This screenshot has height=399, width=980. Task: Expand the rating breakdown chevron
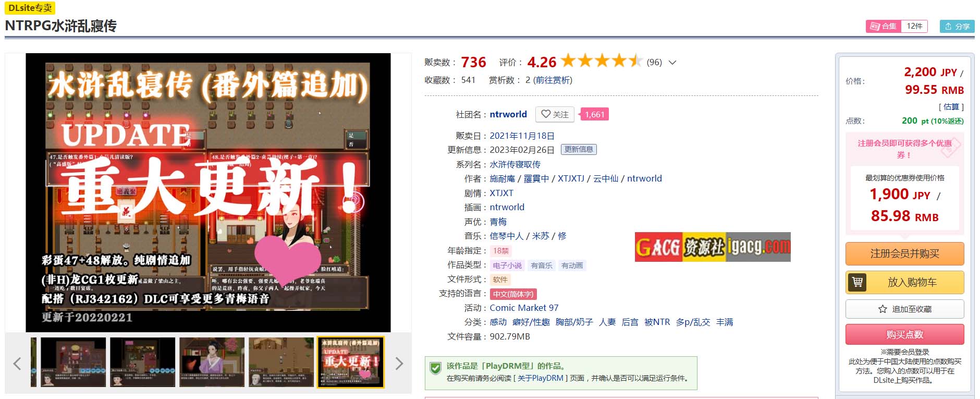coord(672,63)
